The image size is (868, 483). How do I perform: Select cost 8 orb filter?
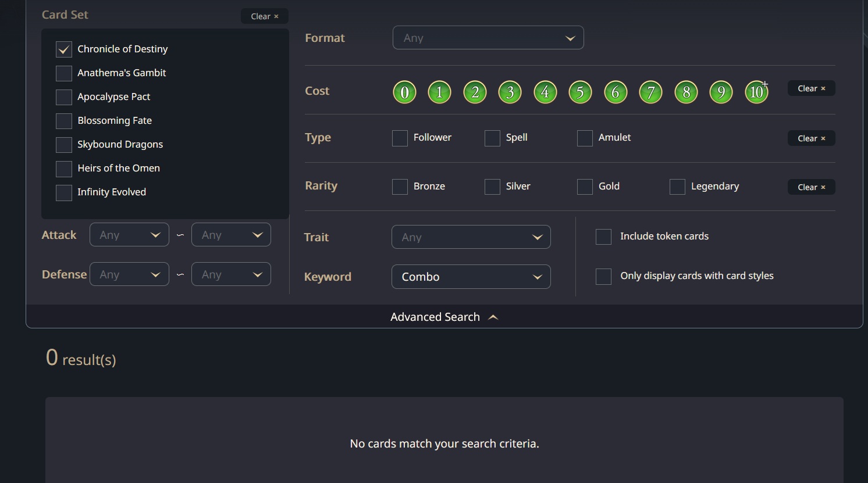pos(686,92)
